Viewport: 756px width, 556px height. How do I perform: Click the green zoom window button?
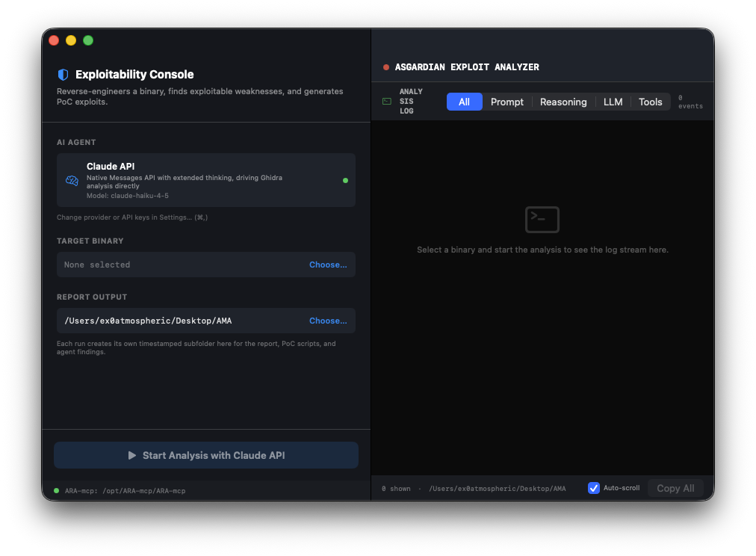coord(88,40)
